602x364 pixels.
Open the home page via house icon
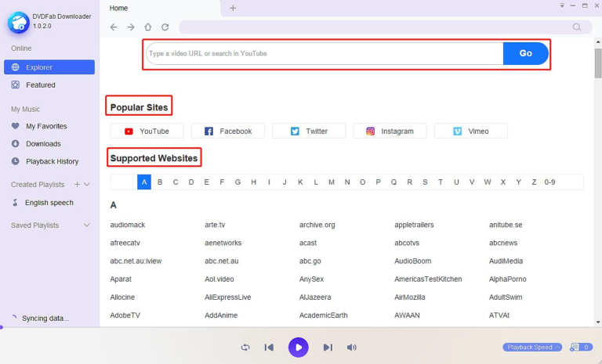pos(148,27)
